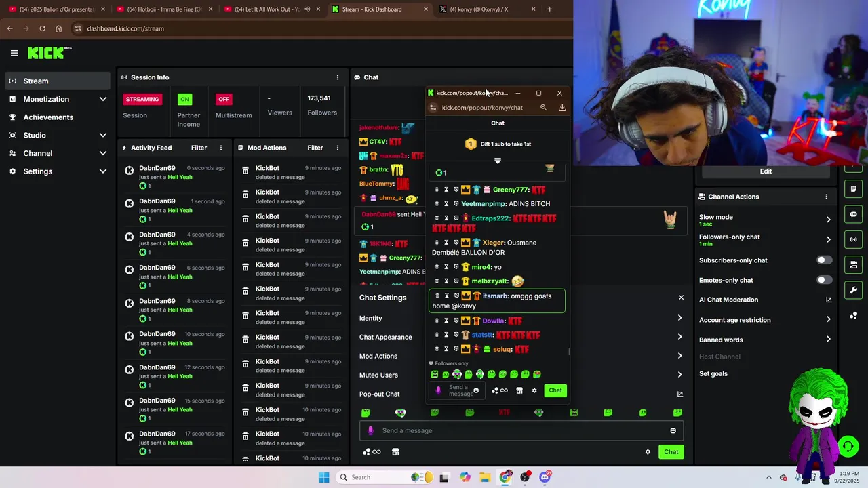Open Mod Actions panel three-dot menu

click(338, 148)
